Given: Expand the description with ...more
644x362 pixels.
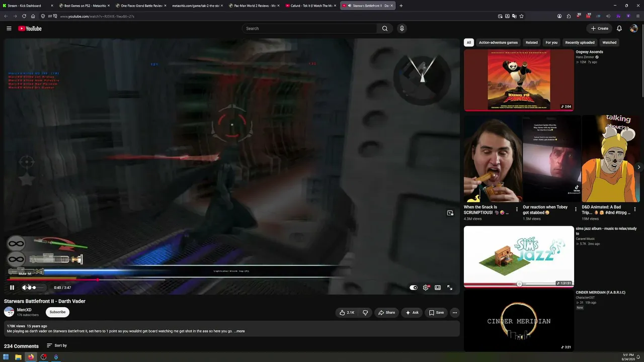Looking at the screenshot, I should pyautogui.click(x=239, y=331).
